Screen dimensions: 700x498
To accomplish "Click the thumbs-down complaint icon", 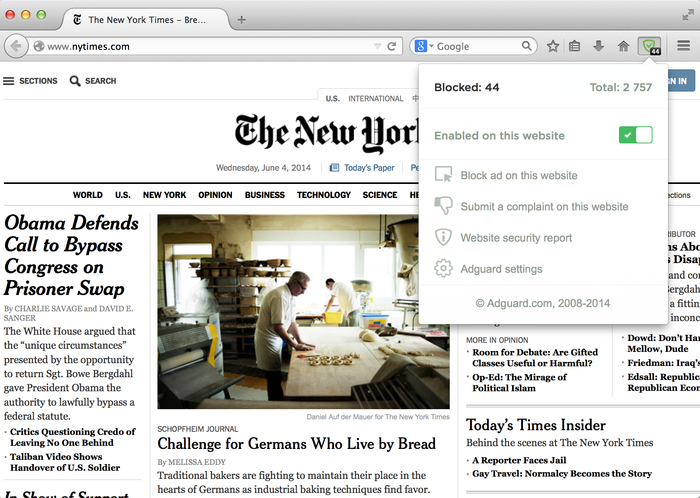I will (x=443, y=206).
